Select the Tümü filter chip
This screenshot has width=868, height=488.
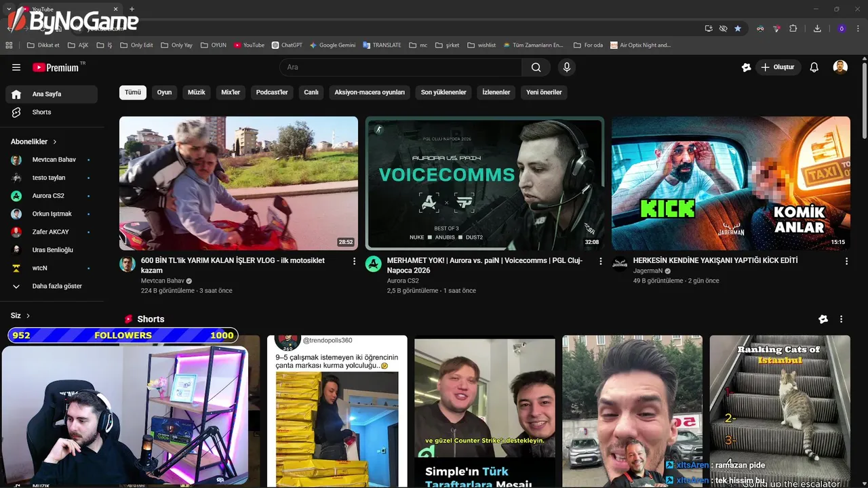pyautogui.click(x=133, y=92)
